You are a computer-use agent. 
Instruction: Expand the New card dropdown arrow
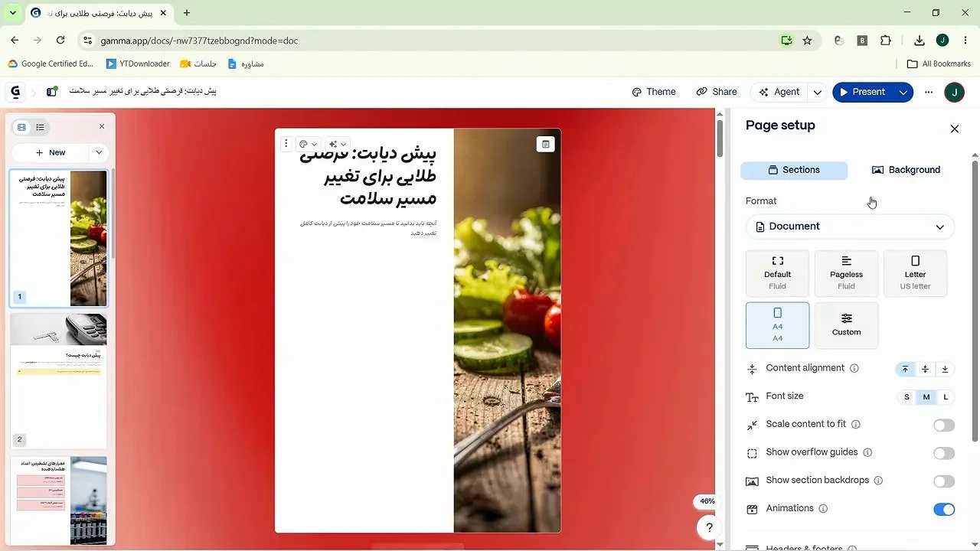[99, 152]
